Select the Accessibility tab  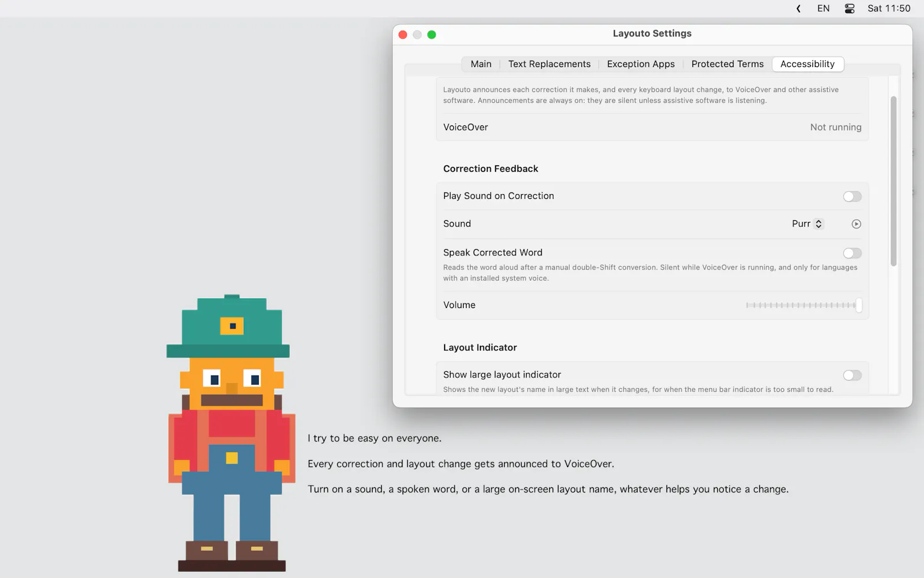pos(807,64)
